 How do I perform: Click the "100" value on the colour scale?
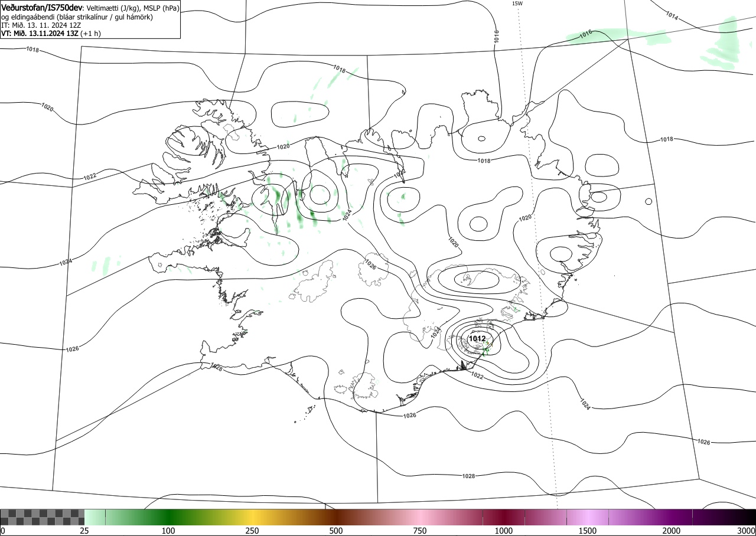[x=168, y=531]
